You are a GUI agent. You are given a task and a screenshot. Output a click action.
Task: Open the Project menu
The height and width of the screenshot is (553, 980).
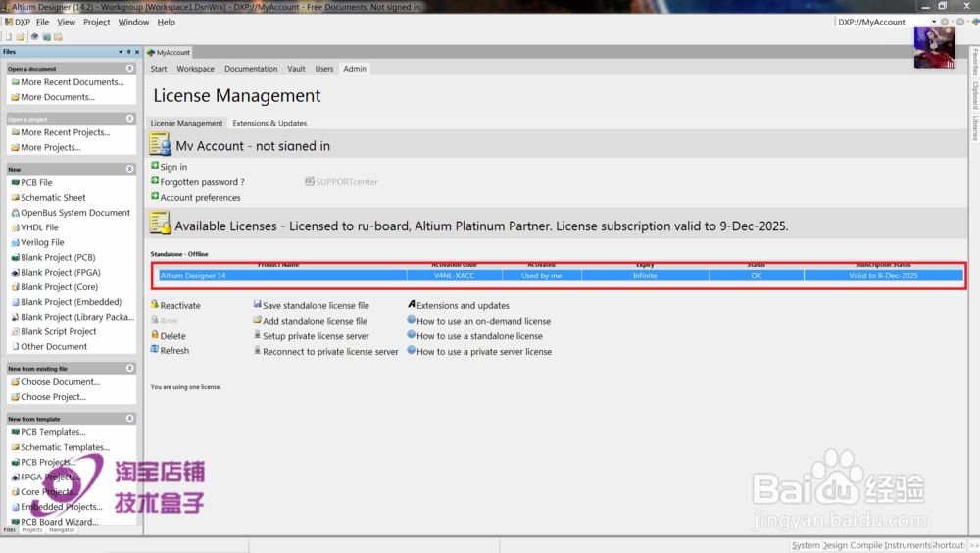(x=96, y=22)
